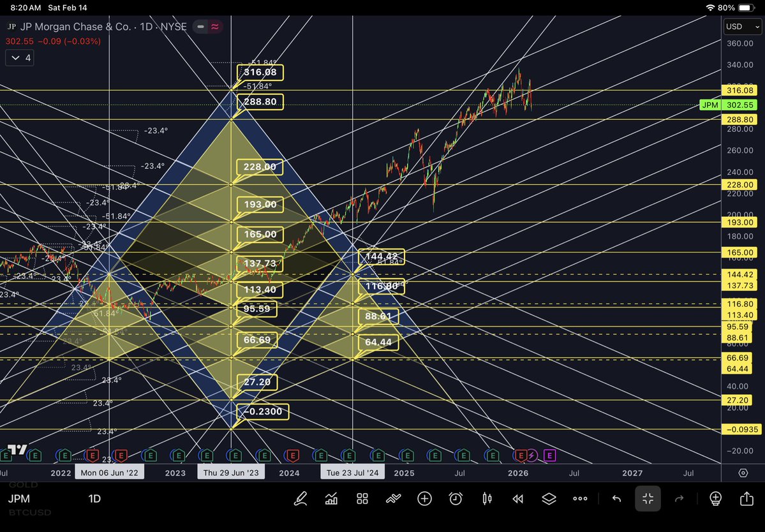Open indicators chart icon in bottom toolbar
765x532 pixels.
pos(331,498)
